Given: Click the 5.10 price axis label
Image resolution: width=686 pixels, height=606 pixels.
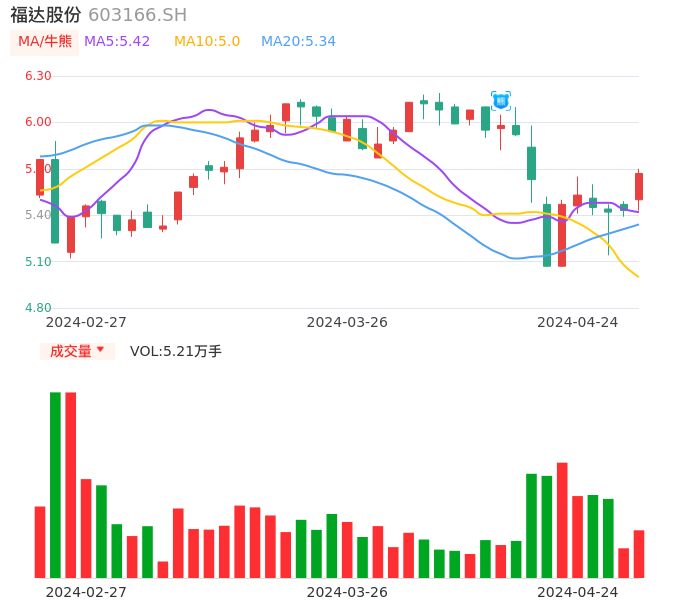Looking at the screenshot, I should pos(38,262).
